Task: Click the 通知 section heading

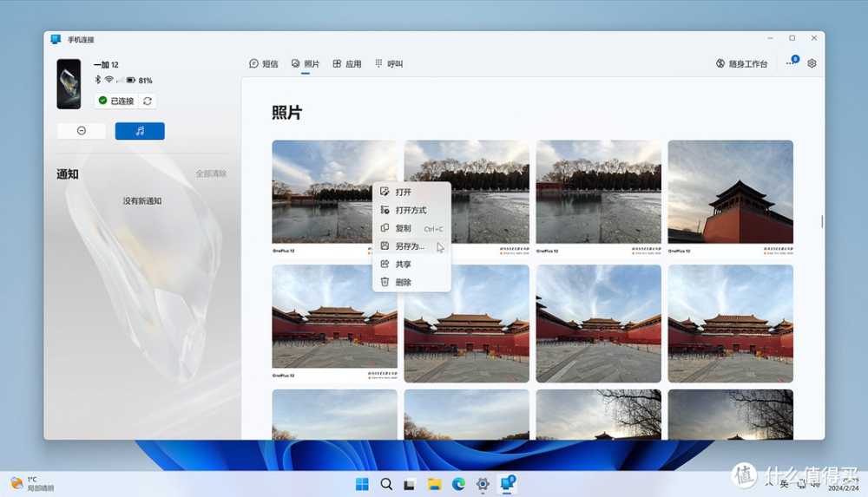Action: click(x=68, y=173)
